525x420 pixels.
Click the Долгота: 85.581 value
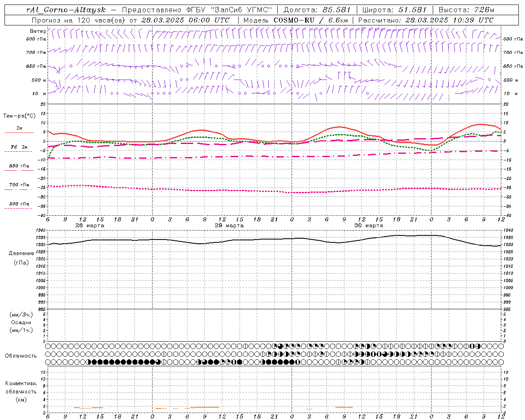(x=317, y=10)
